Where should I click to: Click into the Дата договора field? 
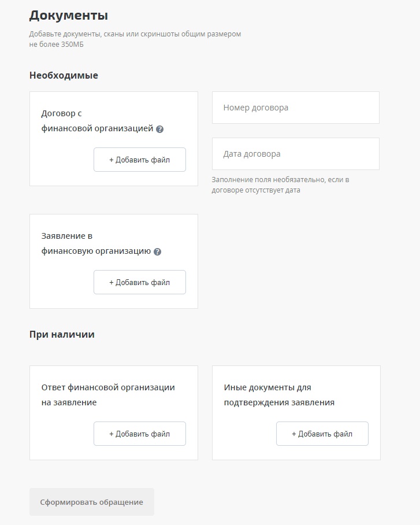[295, 154]
